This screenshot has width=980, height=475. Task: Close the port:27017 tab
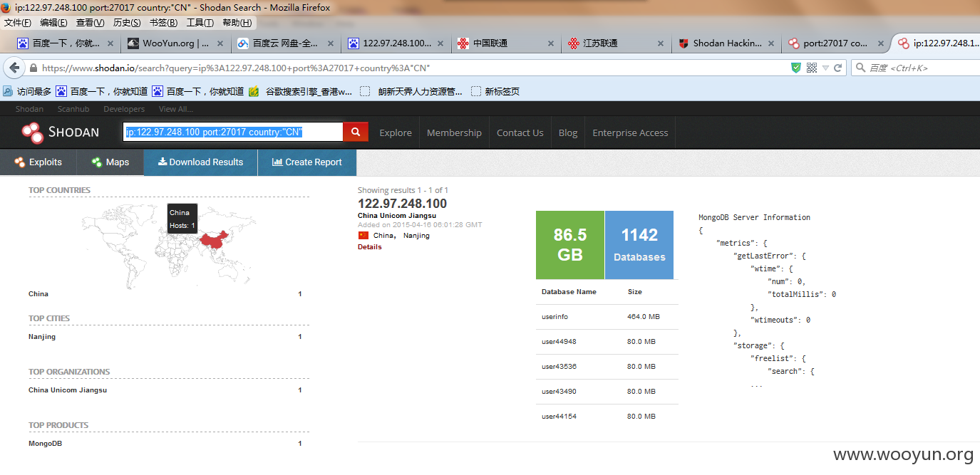881,43
